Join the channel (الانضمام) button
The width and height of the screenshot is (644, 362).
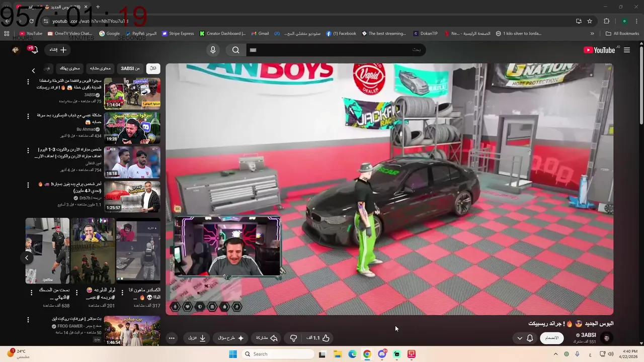(552, 338)
